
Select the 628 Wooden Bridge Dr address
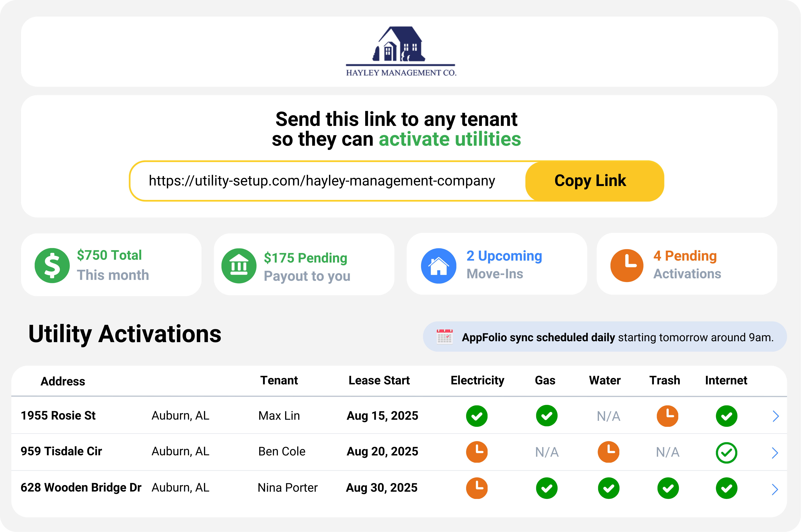(81, 488)
